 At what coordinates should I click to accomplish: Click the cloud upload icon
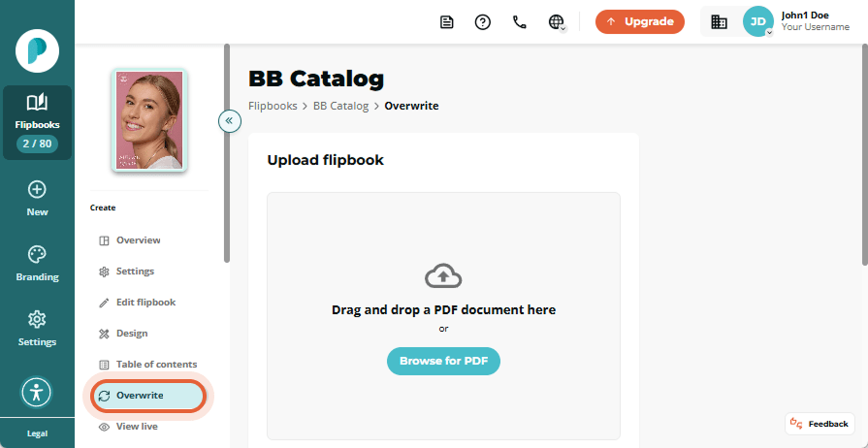[443, 275]
